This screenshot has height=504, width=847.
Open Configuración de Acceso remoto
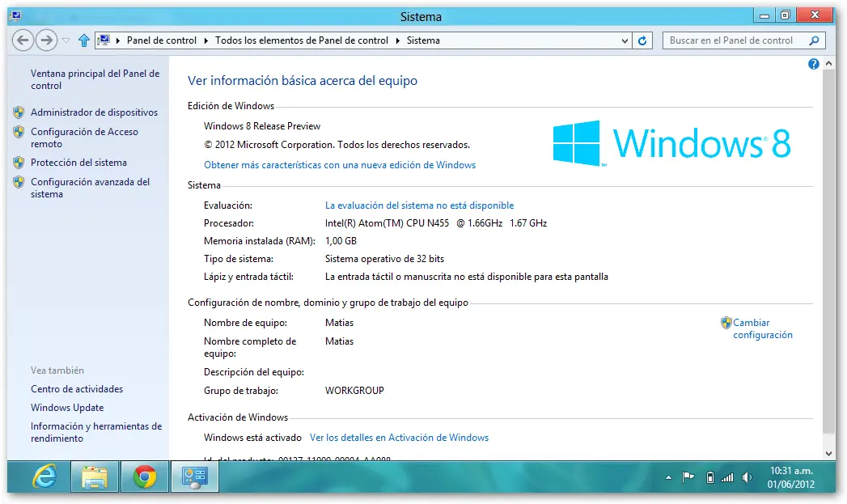(x=84, y=138)
